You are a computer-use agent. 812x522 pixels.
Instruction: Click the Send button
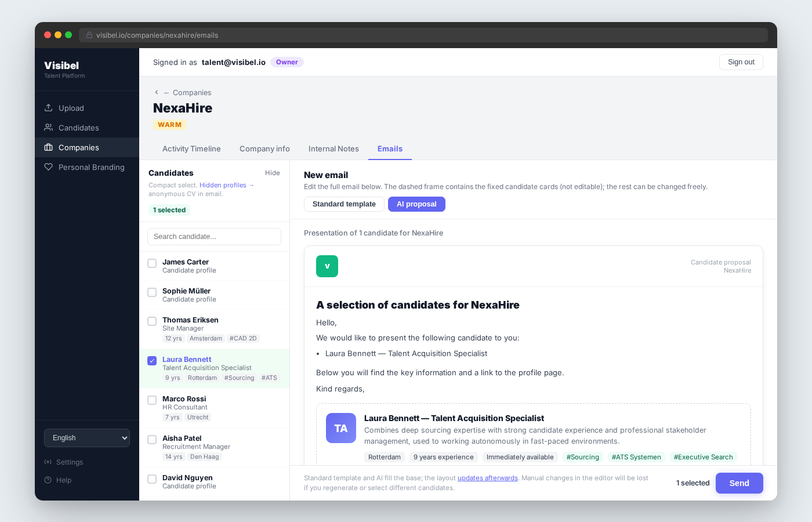pos(739,483)
